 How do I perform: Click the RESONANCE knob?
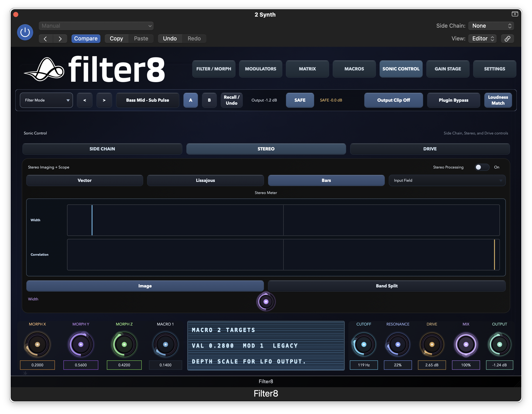(x=398, y=344)
